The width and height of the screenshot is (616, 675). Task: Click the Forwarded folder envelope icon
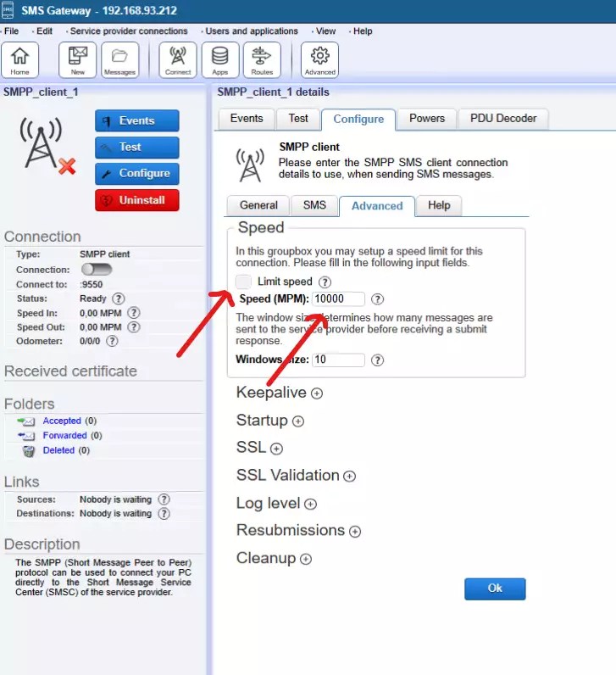point(26,436)
